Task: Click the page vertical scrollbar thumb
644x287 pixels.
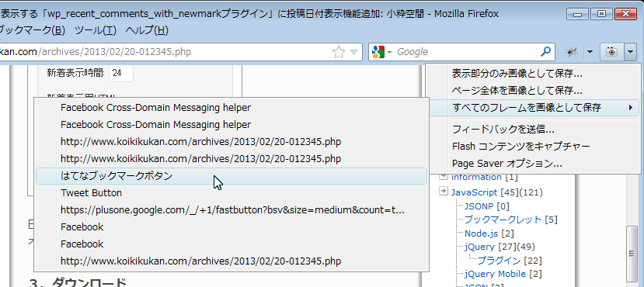Action: [x=632, y=253]
